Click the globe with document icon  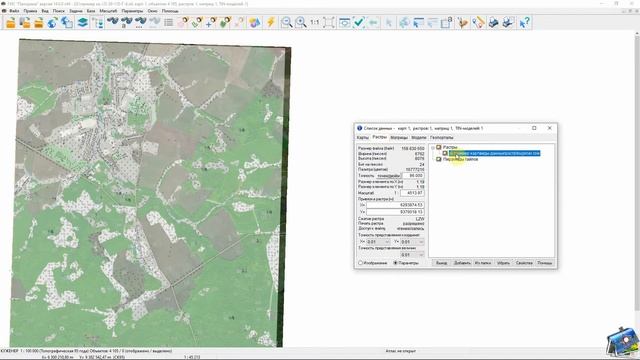coord(67,22)
